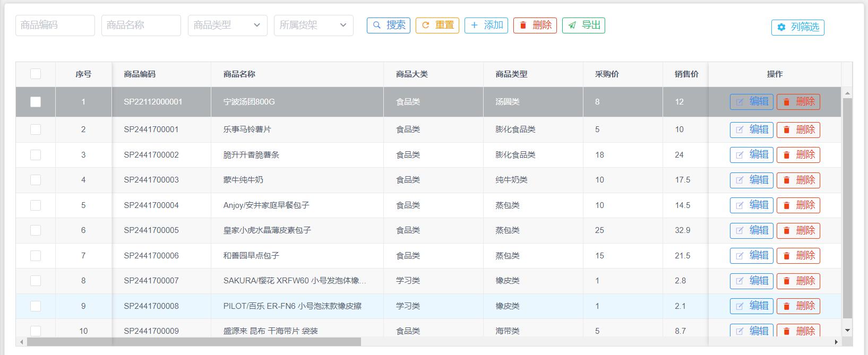This screenshot has height=355, width=868.
Task: Click the refresh icon on the 重置 button
Action: 425,25
